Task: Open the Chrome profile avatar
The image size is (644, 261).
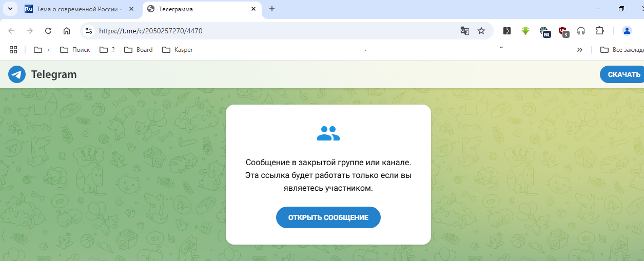Action: tap(627, 31)
